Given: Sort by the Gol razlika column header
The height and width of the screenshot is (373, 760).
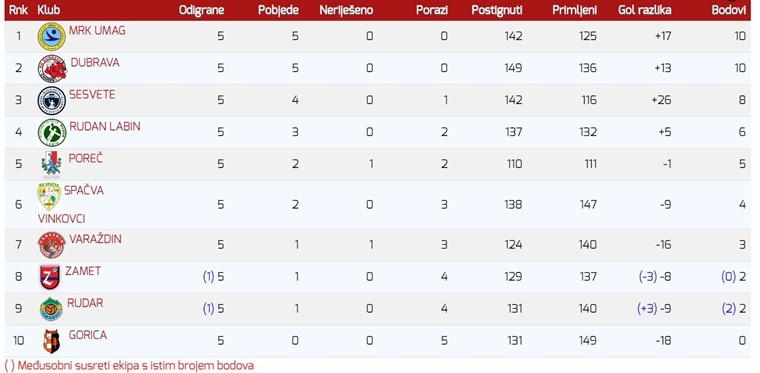Looking at the screenshot, I should (x=645, y=10).
